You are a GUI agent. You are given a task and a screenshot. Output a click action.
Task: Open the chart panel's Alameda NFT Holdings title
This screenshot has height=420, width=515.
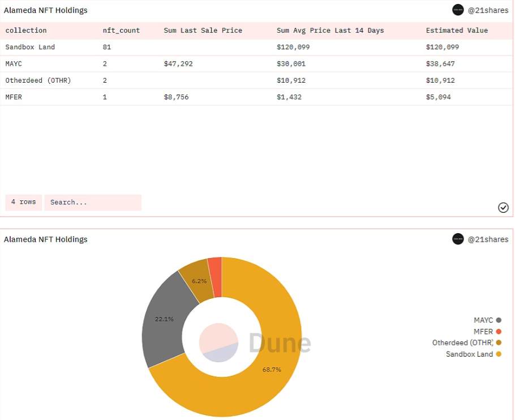pos(46,239)
